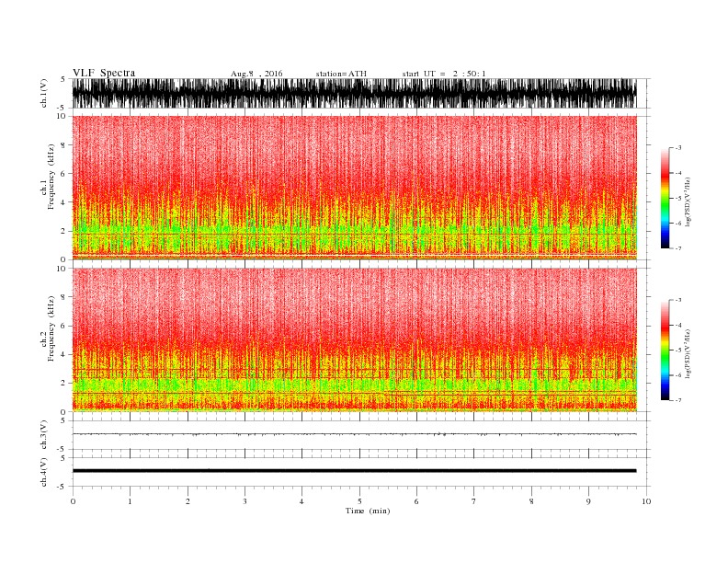Click time axis tick label "3"
Viewport: 728px width, 563px height.
(245, 501)
